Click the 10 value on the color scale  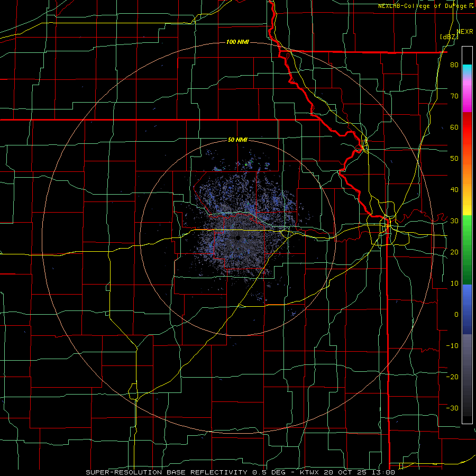(454, 283)
